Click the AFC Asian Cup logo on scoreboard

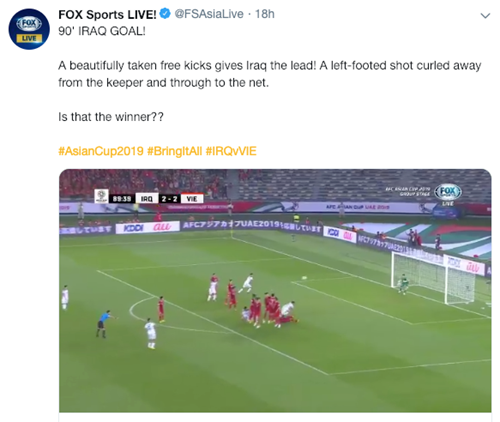tap(101, 196)
